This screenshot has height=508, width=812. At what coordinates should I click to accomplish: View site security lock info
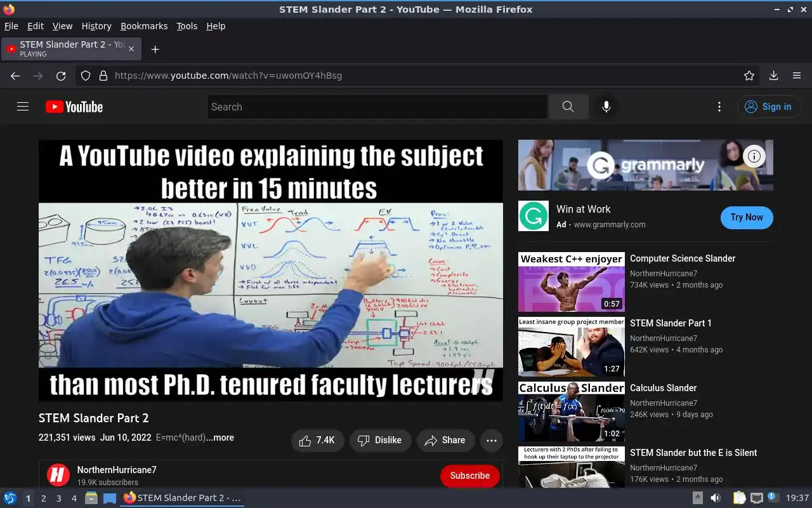click(103, 76)
